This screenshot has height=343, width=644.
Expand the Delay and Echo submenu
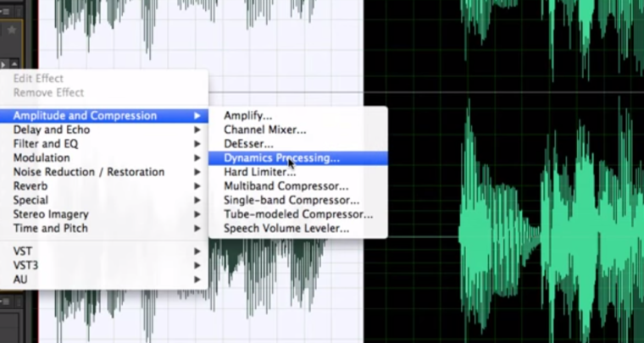(51, 130)
